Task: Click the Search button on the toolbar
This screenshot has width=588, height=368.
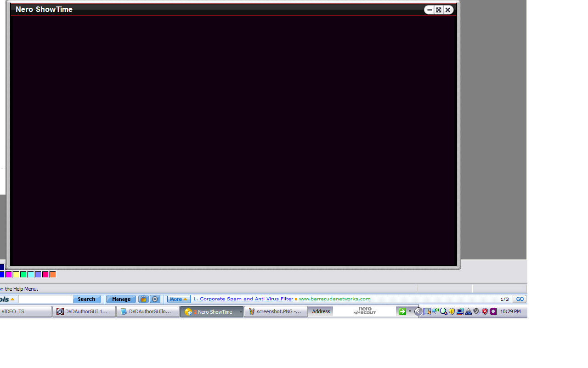Action: pos(86,299)
